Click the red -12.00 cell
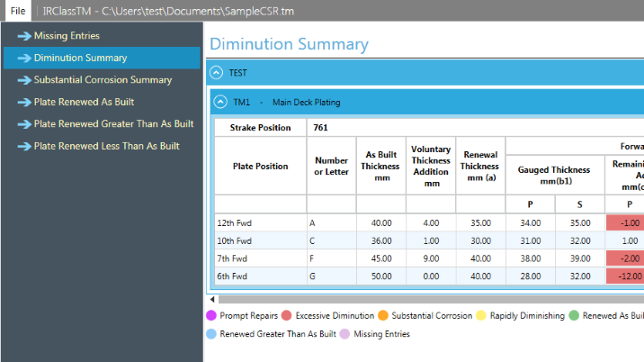 click(625, 276)
